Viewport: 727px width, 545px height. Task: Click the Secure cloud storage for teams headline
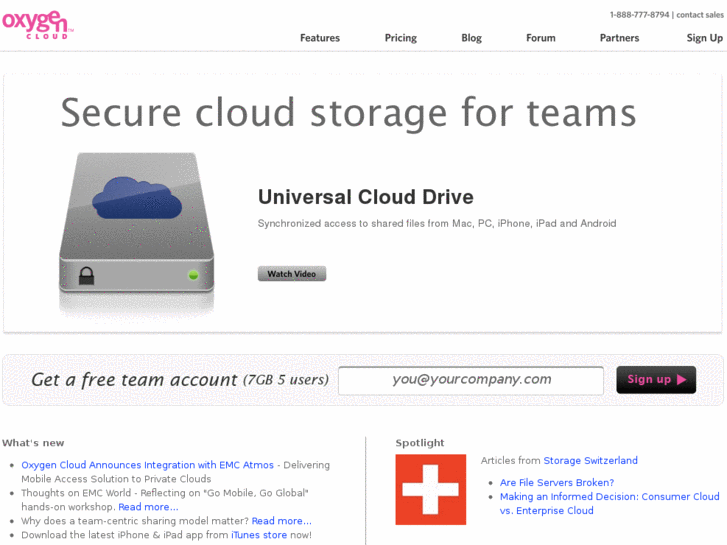tap(349, 113)
